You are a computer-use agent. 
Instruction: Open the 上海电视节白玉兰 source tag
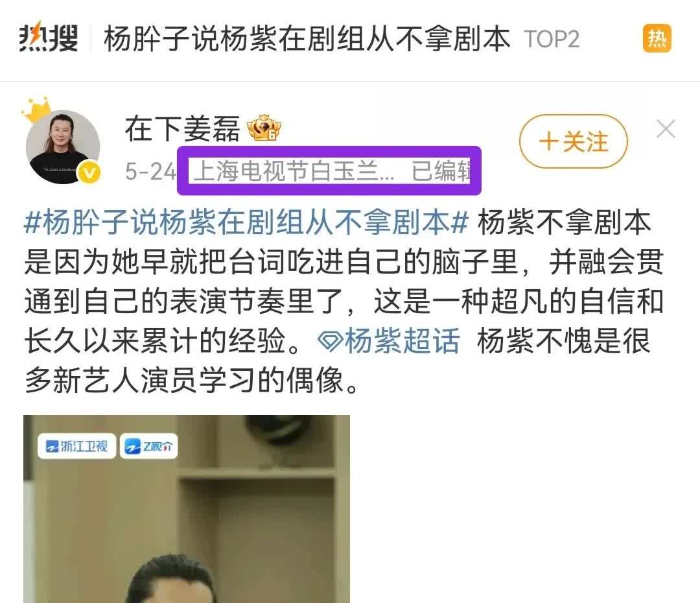point(294,171)
